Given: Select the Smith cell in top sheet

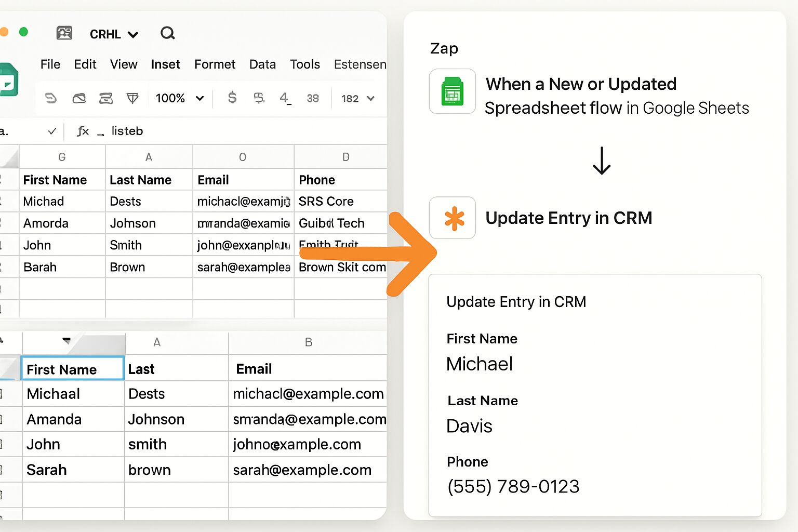Looking at the screenshot, I should 149,245.
